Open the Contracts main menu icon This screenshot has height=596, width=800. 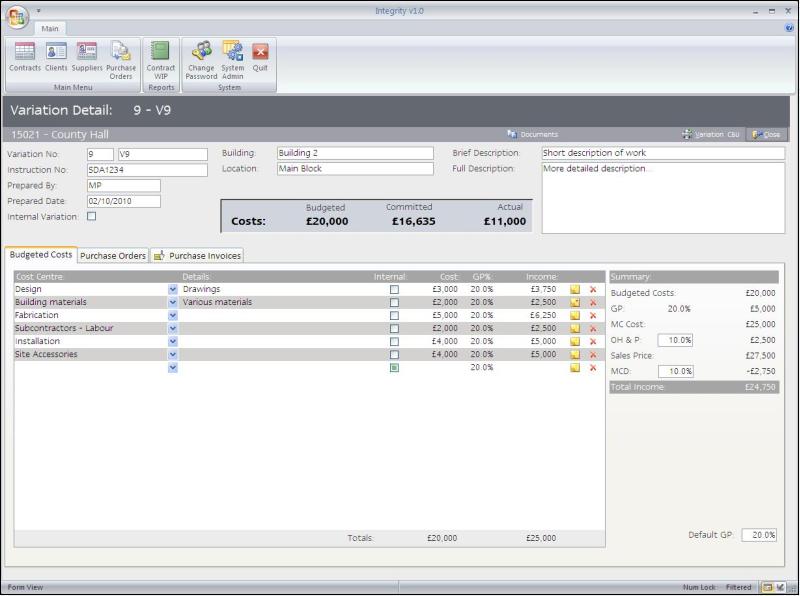(x=25, y=57)
